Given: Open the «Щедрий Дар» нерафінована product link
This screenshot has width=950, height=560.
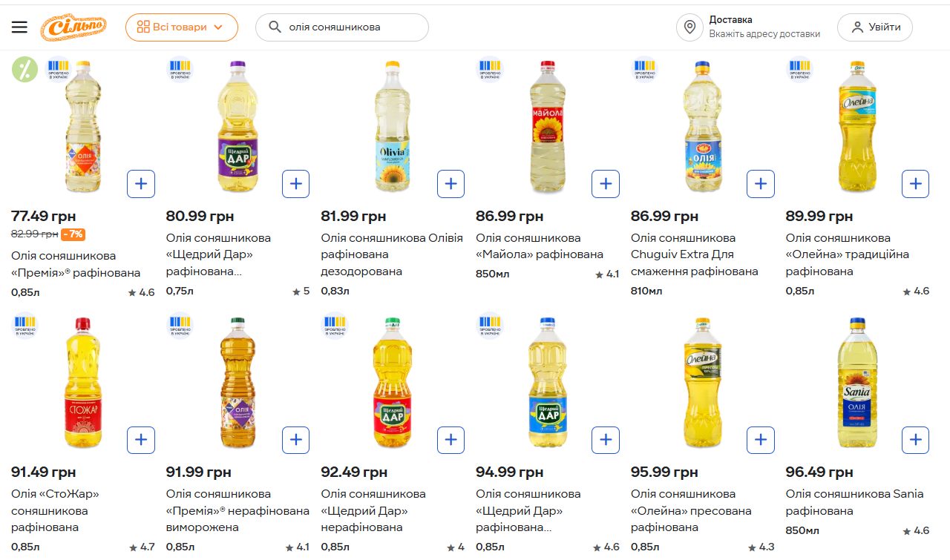Looking at the screenshot, I should pyautogui.click(x=373, y=510).
